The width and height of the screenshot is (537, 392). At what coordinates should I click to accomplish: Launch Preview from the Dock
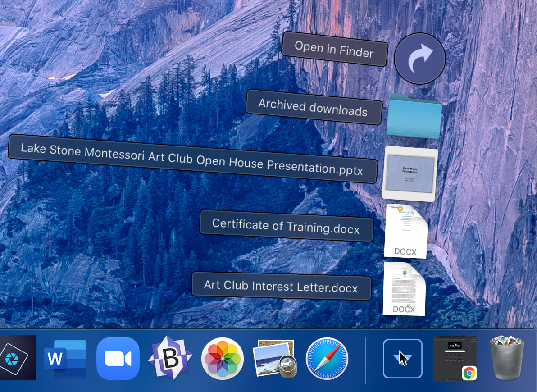(274, 358)
